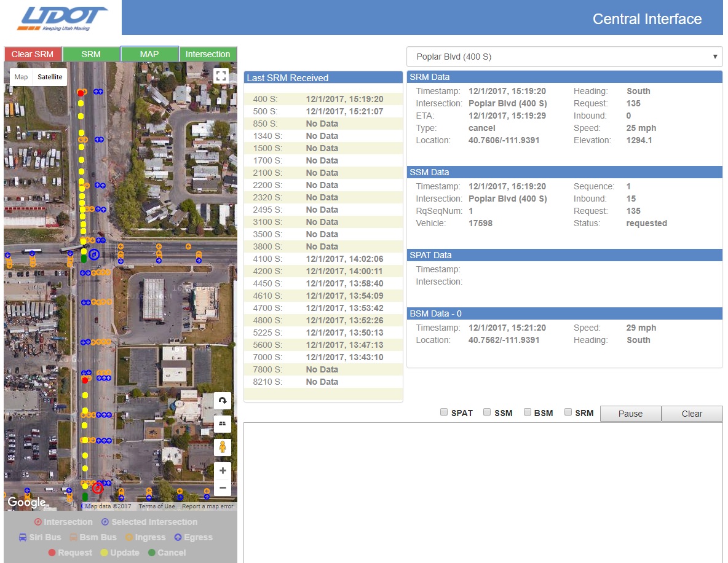The image size is (728, 563).
Task: Click the red intersection marker on map
Action: pyautogui.click(x=97, y=489)
